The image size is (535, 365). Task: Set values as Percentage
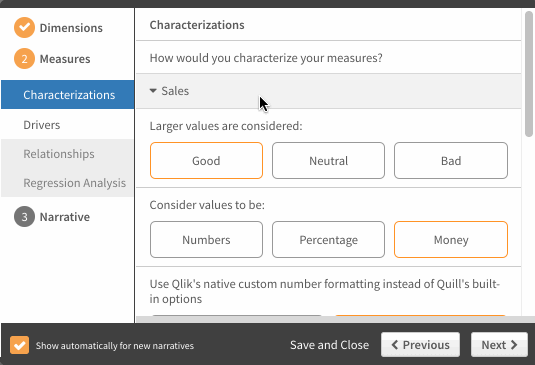(x=328, y=239)
